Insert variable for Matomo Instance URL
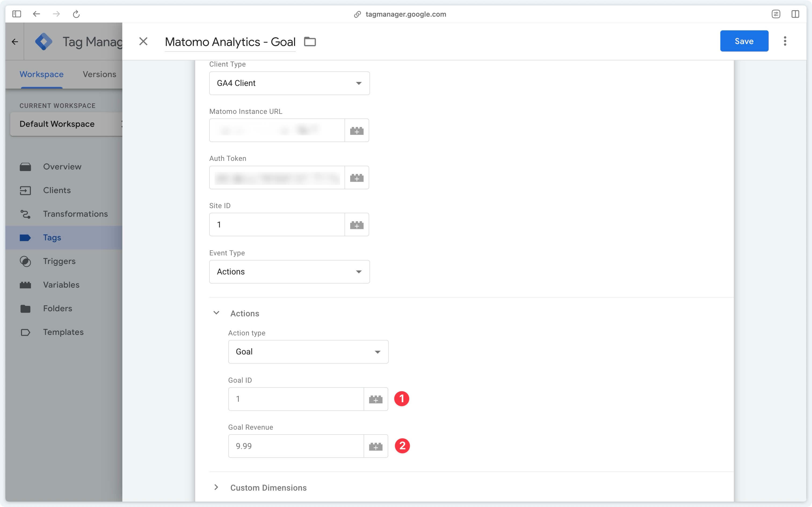The height and width of the screenshot is (507, 812). [357, 130]
